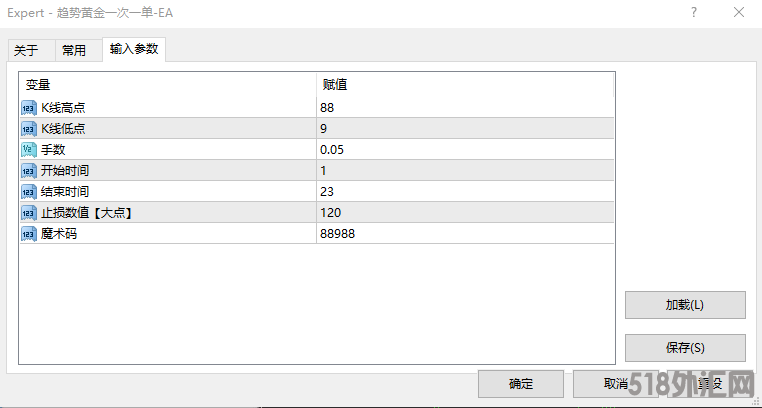Click the icon beside K线高点

coord(29,107)
